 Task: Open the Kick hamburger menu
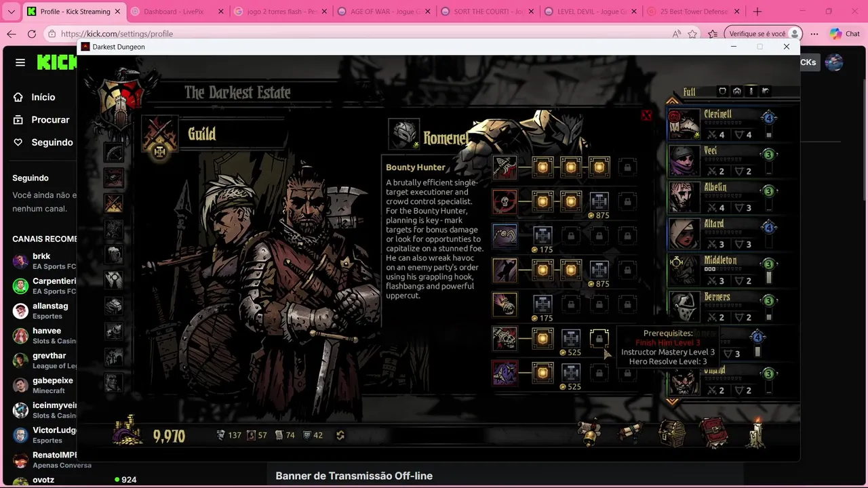(20, 62)
